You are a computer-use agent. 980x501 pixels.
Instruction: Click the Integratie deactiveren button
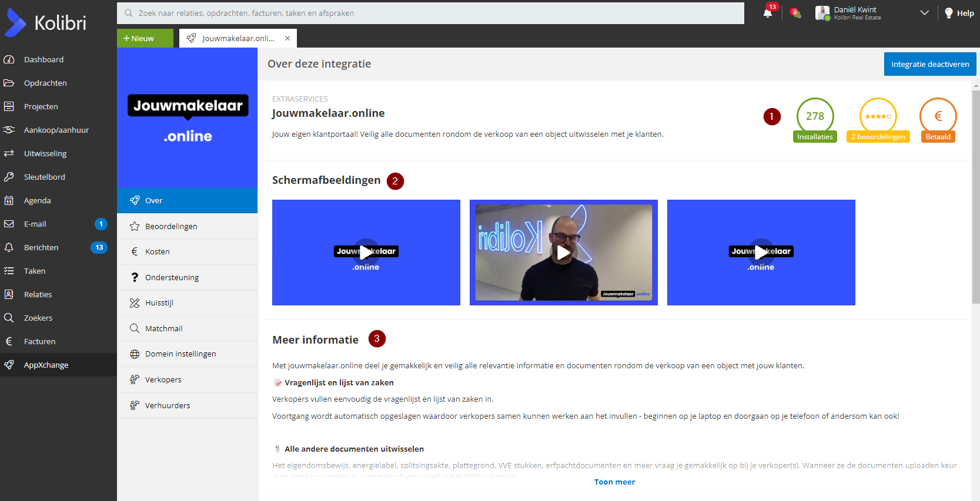click(930, 64)
